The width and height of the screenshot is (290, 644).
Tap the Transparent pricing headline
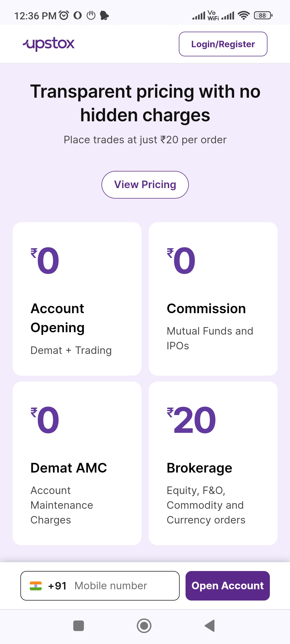[145, 103]
